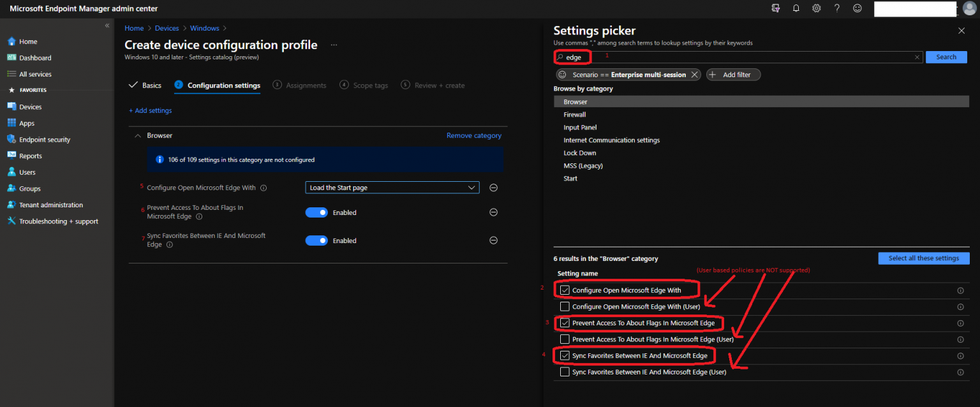Go to Devices in the sidebar
The image size is (980, 407).
pyautogui.click(x=30, y=107)
